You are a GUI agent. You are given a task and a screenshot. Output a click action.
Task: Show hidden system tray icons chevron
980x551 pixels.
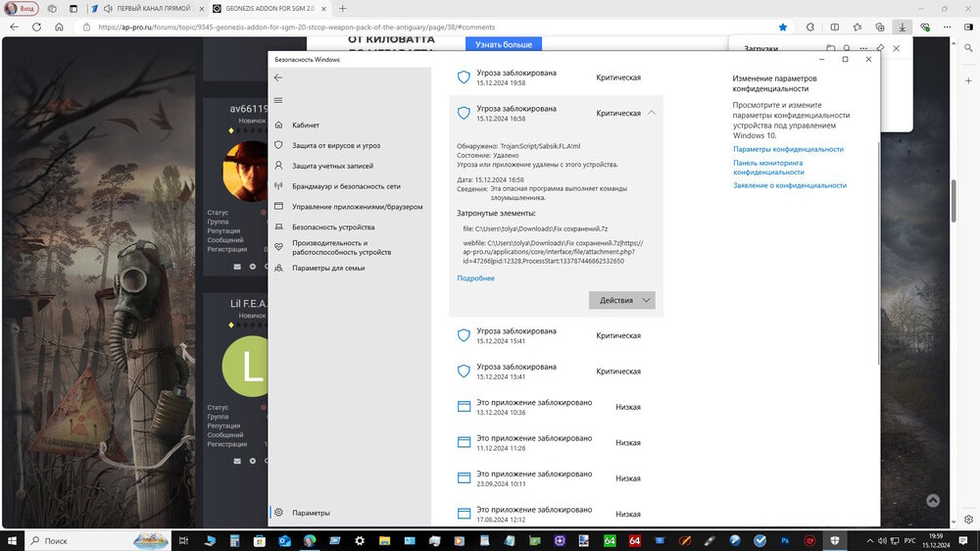(x=869, y=541)
